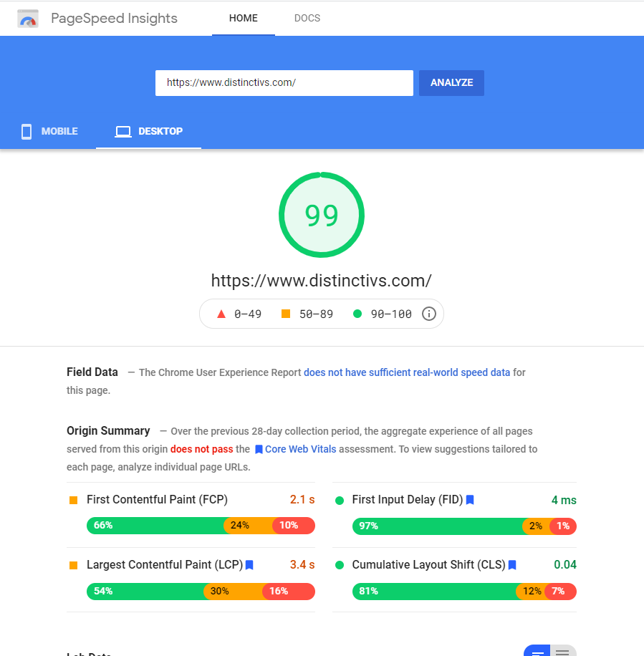
Task: Click the desktop laptop icon
Action: tap(123, 132)
